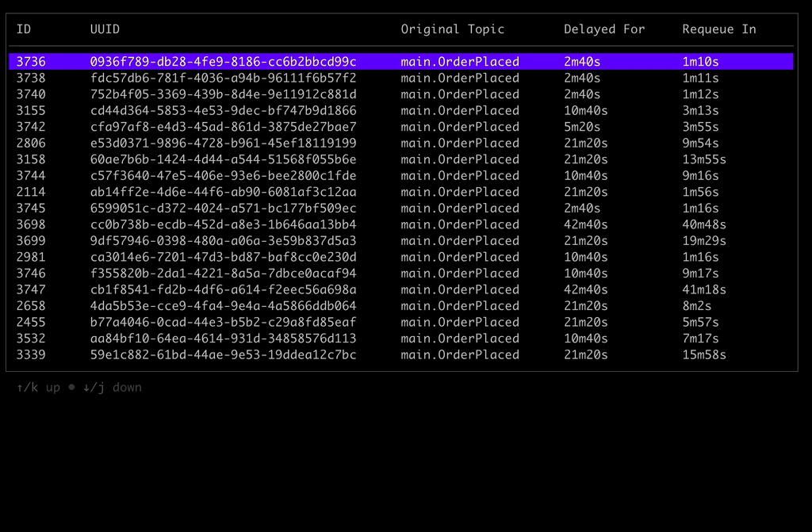Click UUID fdc57db6-781f-4036-a94b-96111f6b57f2
812x532 pixels.
[x=223, y=78]
